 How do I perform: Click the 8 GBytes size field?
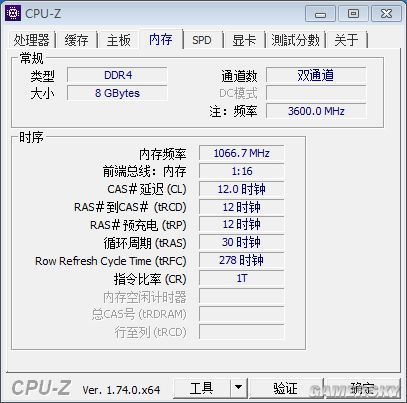point(117,93)
